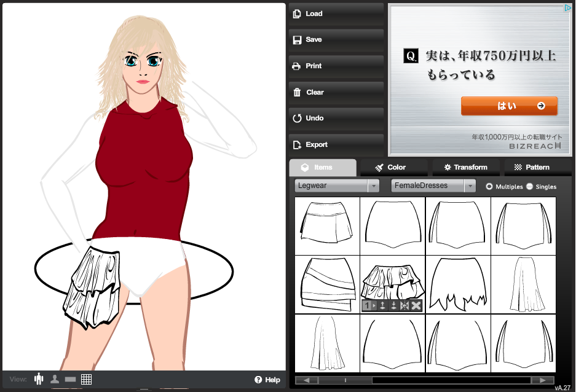This screenshot has width=576, height=392.
Task: Pick the jagged-hem skirt thumbnail
Action: coord(458,284)
